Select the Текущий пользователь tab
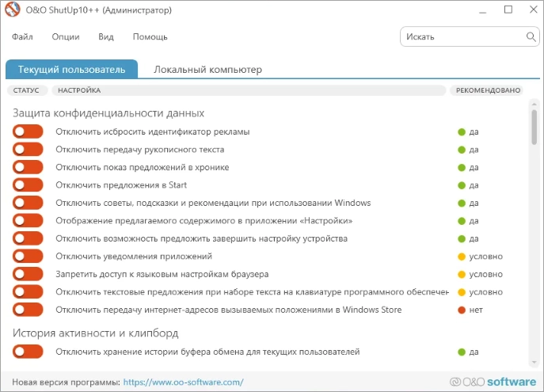544x392 pixels. click(71, 69)
